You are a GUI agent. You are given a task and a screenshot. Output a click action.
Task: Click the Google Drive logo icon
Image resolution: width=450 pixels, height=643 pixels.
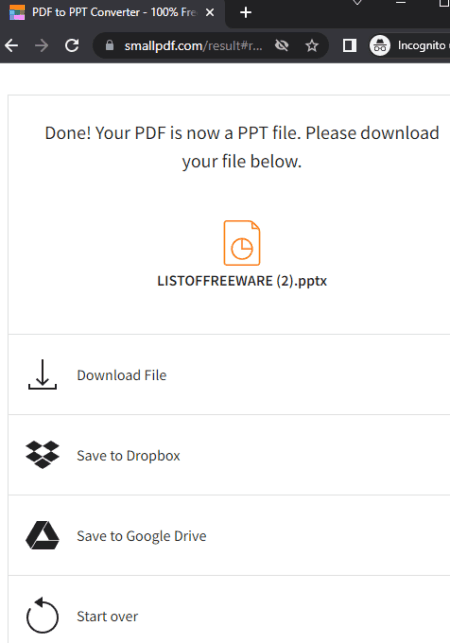click(42, 535)
